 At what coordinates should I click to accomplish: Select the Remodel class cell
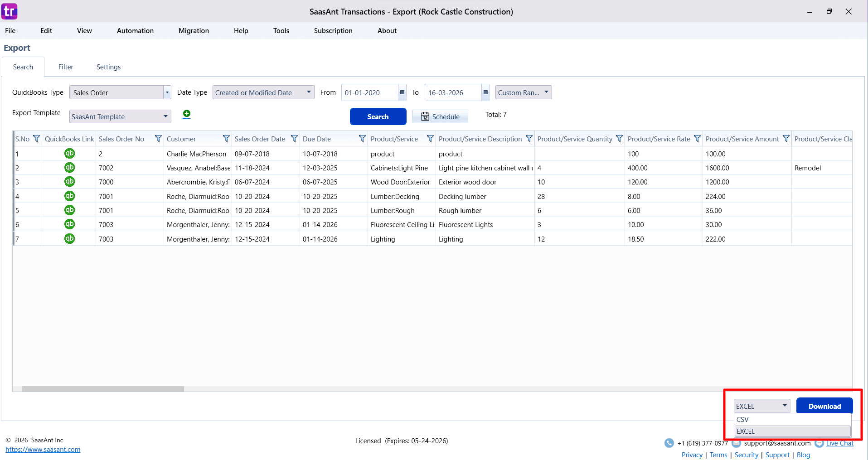(x=821, y=168)
